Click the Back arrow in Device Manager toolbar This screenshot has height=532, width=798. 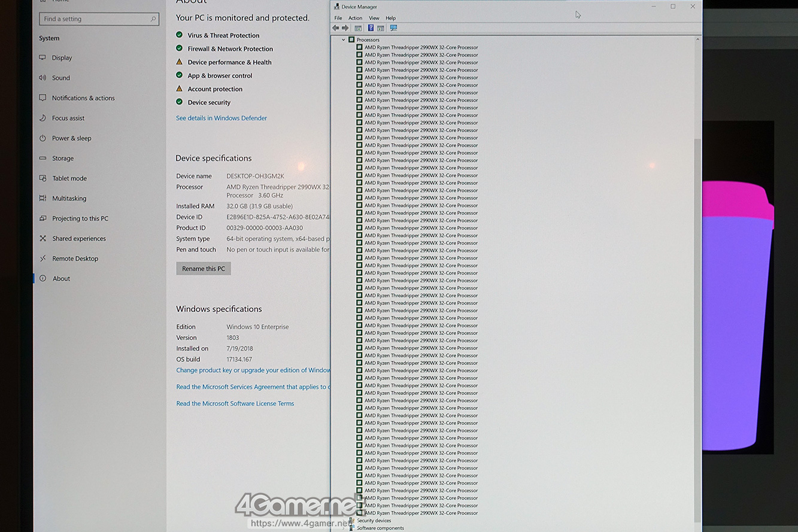pyautogui.click(x=336, y=28)
